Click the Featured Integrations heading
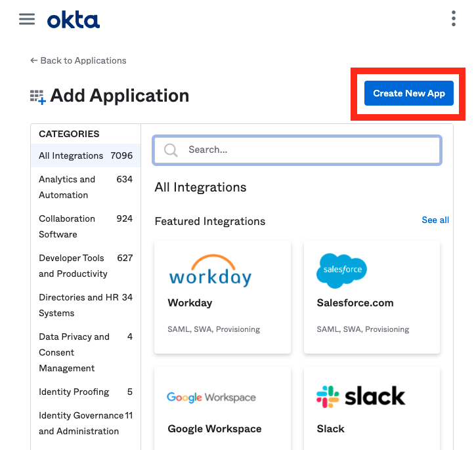 [x=209, y=221]
